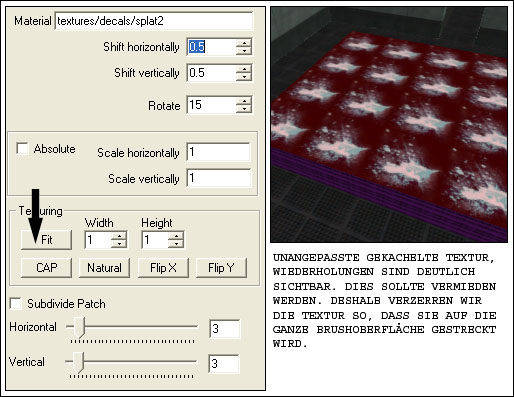The height and width of the screenshot is (397, 514).
Task: Click the Natural button
Action: pos(104,268)
